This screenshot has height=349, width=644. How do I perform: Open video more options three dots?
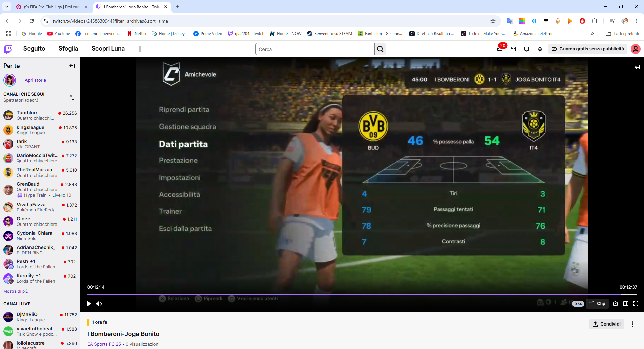coord(632,324)
